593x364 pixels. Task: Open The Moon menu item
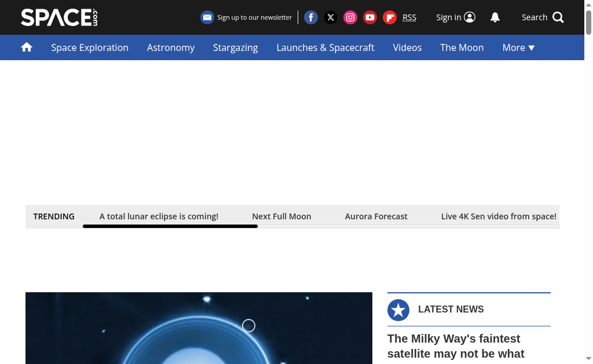pyautogui.click(x=462, y=47)
